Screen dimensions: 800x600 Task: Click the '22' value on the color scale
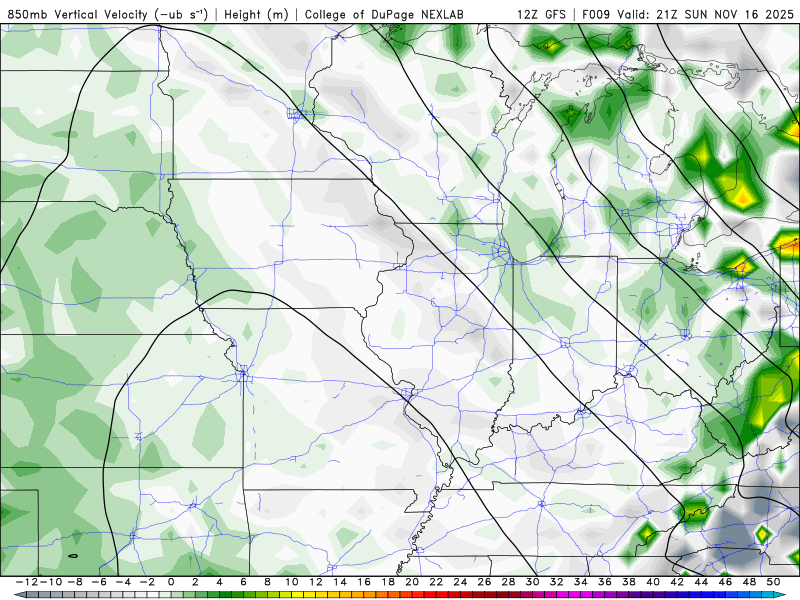[436, 582]
